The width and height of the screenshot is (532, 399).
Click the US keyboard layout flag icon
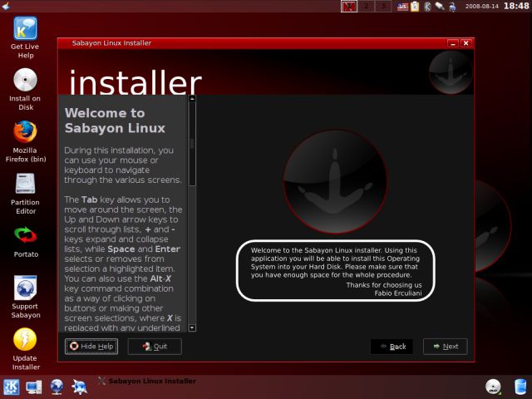(x=402, y=7)
